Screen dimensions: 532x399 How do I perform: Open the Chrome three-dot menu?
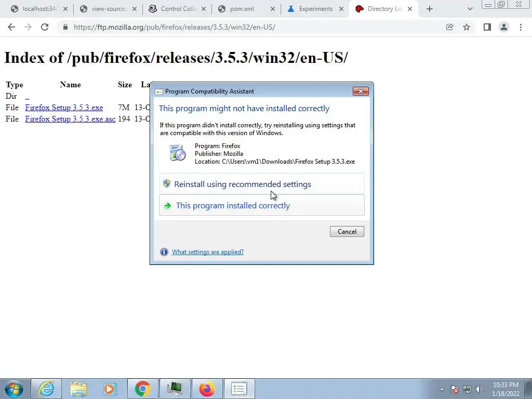coord(521,27)
